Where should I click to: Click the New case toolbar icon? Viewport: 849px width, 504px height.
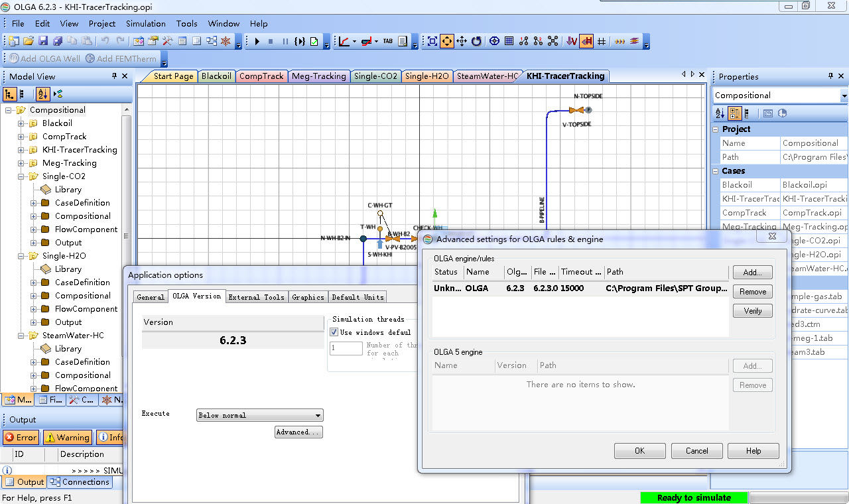[14, 41]
